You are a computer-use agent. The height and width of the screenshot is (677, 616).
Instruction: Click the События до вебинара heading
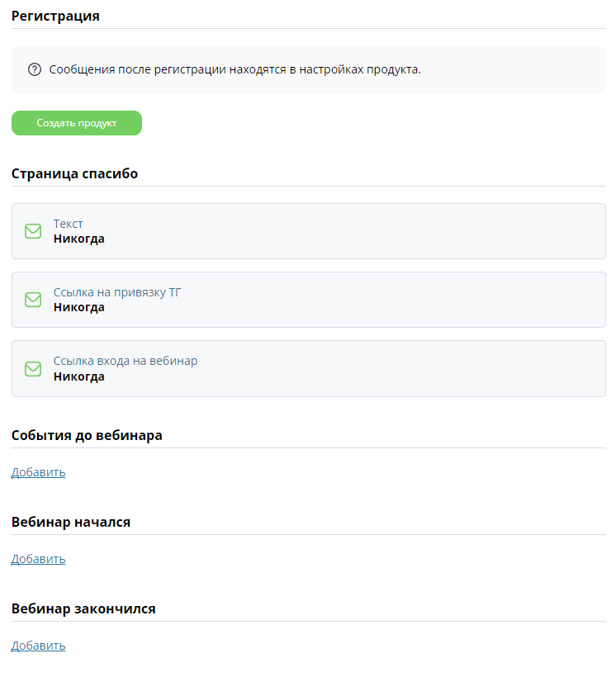point(87,435)
